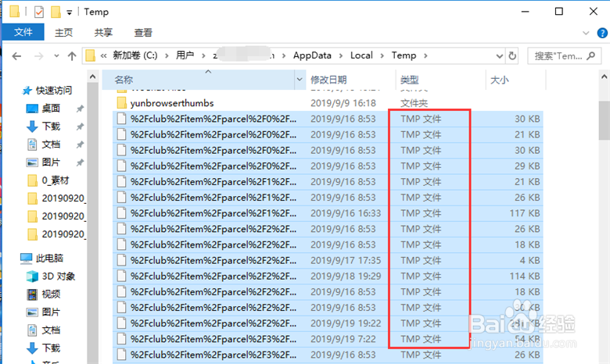This screenshot has width=610, height=364.
Task: Open 下载 under 此电脑
Action: coord(51,348)
